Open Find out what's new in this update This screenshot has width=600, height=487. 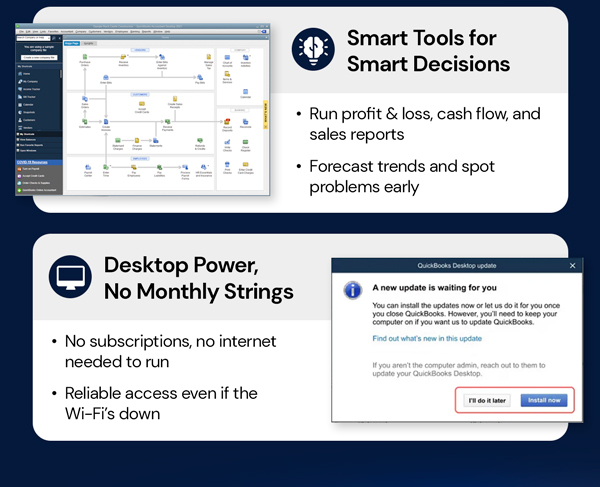(x=427, y=338)
